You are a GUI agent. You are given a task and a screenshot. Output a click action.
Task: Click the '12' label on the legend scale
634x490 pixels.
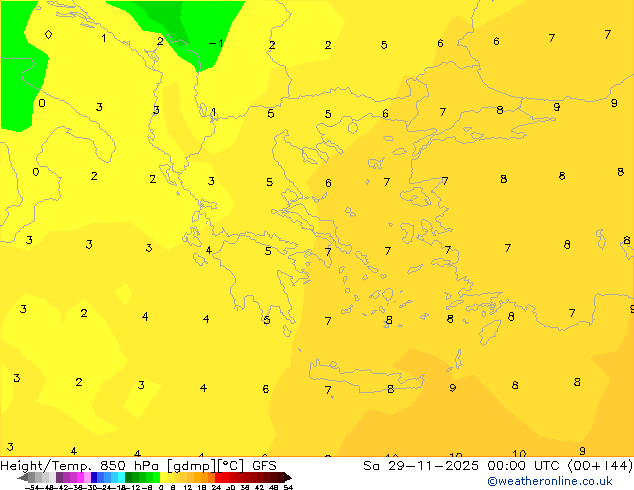(187, 487)
